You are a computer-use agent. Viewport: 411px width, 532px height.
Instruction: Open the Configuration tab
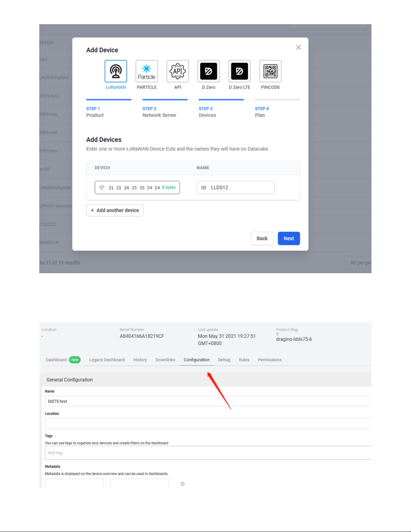[197, 360]
